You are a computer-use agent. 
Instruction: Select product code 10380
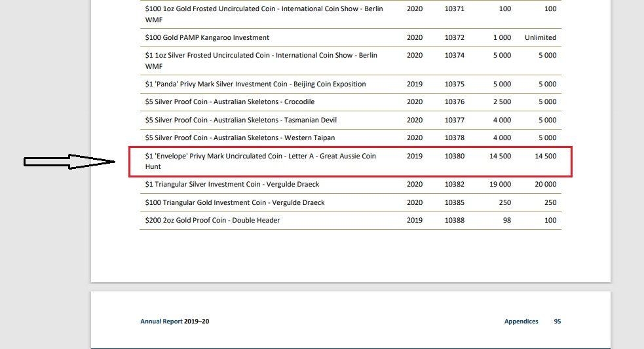[x=455, y=156]
